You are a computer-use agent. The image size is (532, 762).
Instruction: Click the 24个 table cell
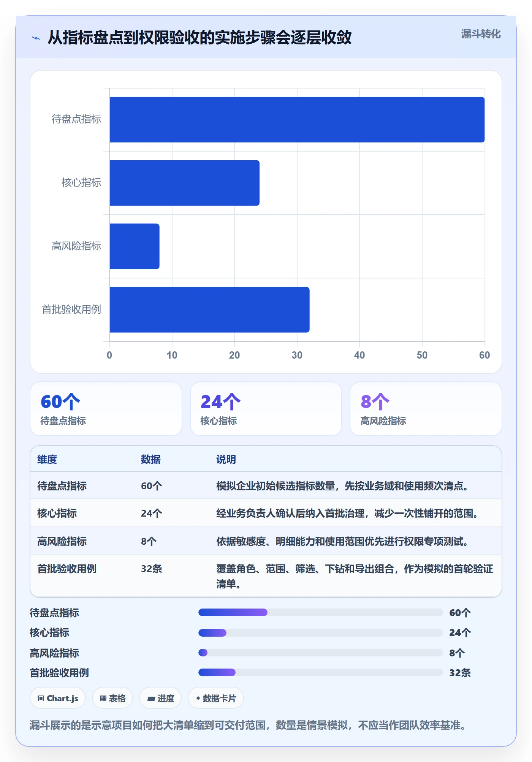pos(152,513)
